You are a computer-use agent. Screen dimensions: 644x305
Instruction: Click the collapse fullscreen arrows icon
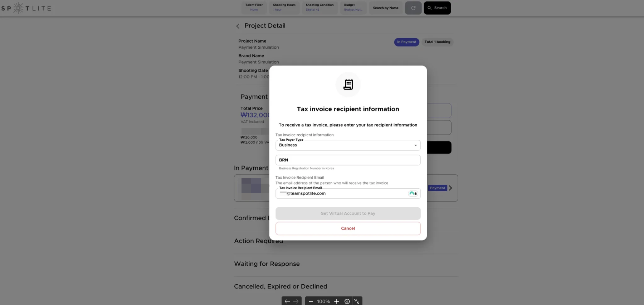tap(357, 301)
